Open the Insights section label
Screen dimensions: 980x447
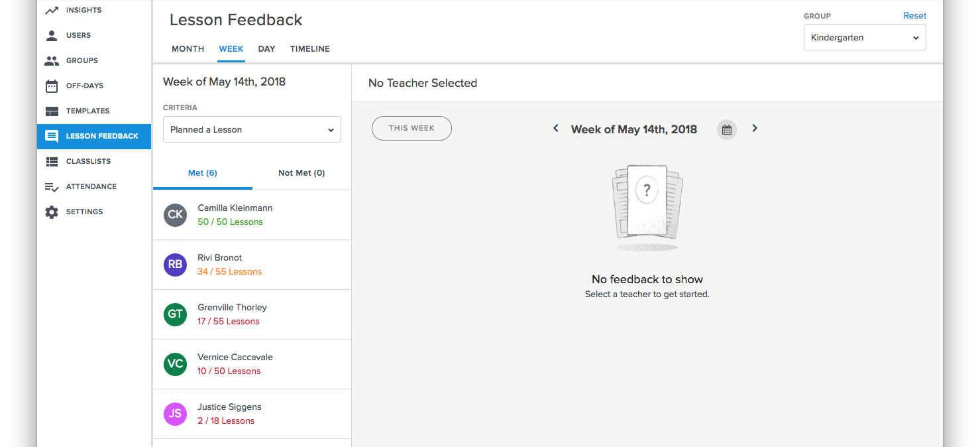[83, 10]
